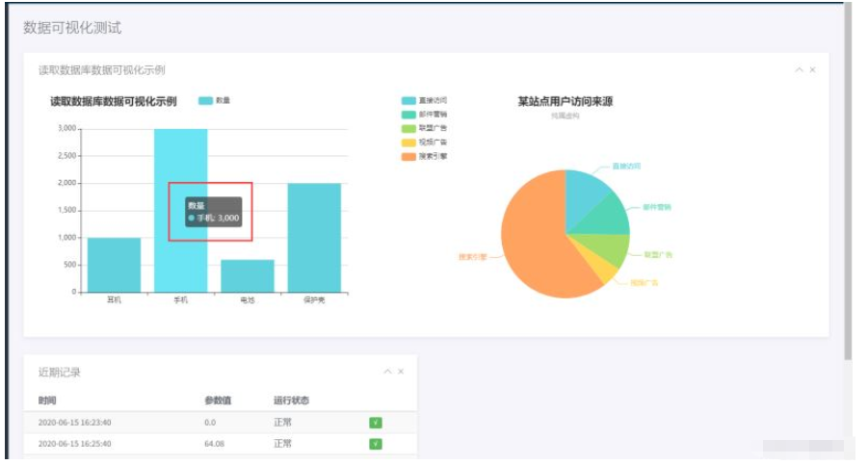868x465 pixels.
Task: Click the 电池 x-axis label
Action: click(x=248, y=299)
